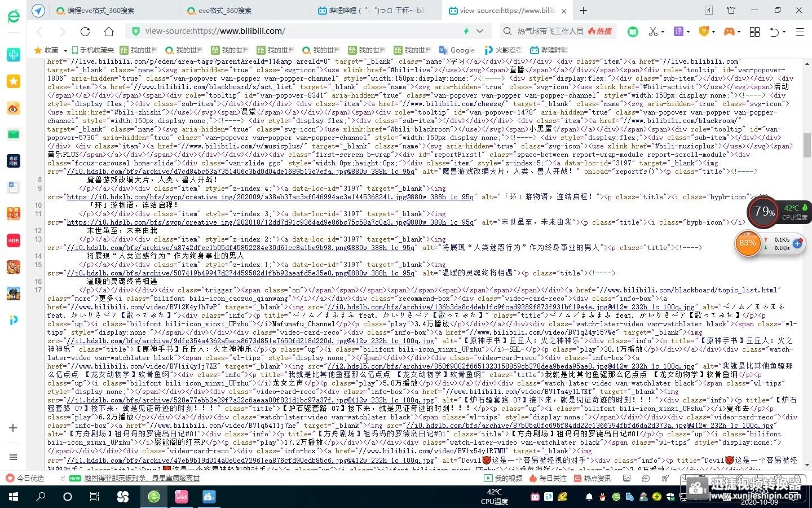Screen dimensions: 812x508
Task: Open 热点资讯 in status bar
Action: point(593,478)
